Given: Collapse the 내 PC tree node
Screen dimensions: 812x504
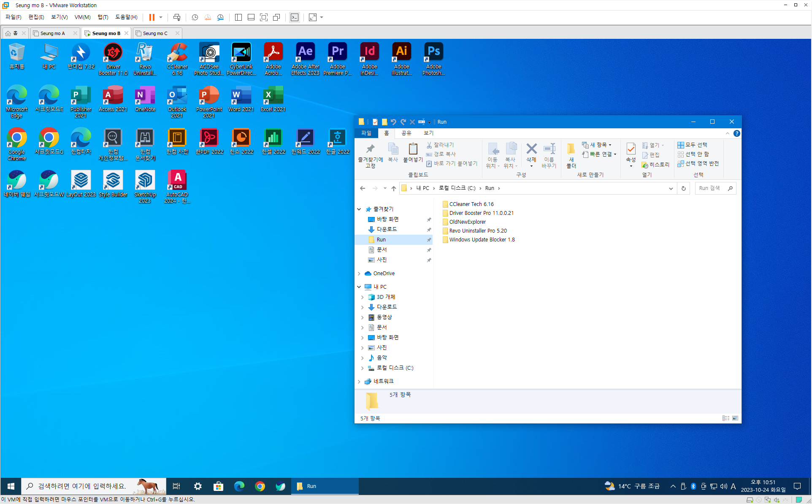Looking at the screenshot, I should (x=359, y=287).
